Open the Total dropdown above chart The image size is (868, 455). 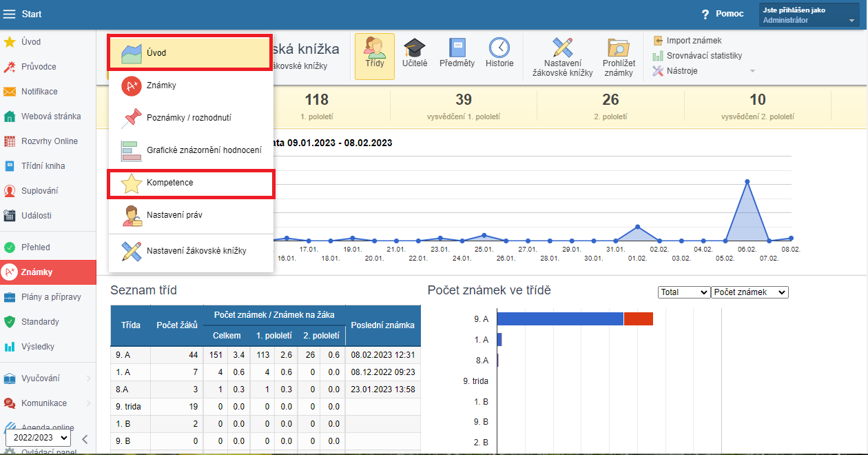(x=683, y=292)
